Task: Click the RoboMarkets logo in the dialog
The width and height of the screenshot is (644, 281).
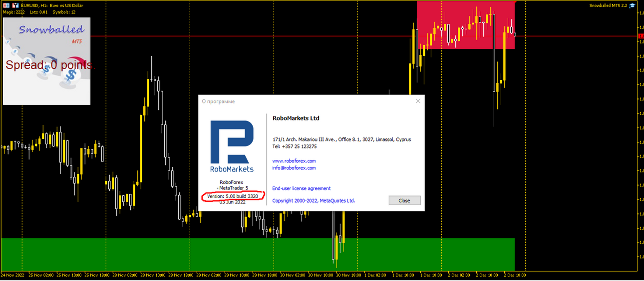Action: (x=232, y=146)
